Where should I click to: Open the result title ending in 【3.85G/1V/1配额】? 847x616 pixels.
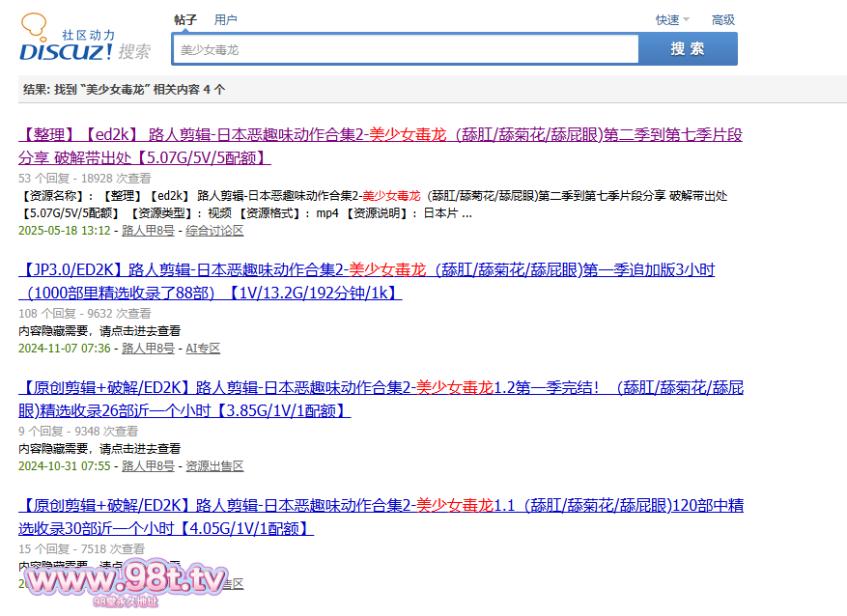[x=381, y=388]
